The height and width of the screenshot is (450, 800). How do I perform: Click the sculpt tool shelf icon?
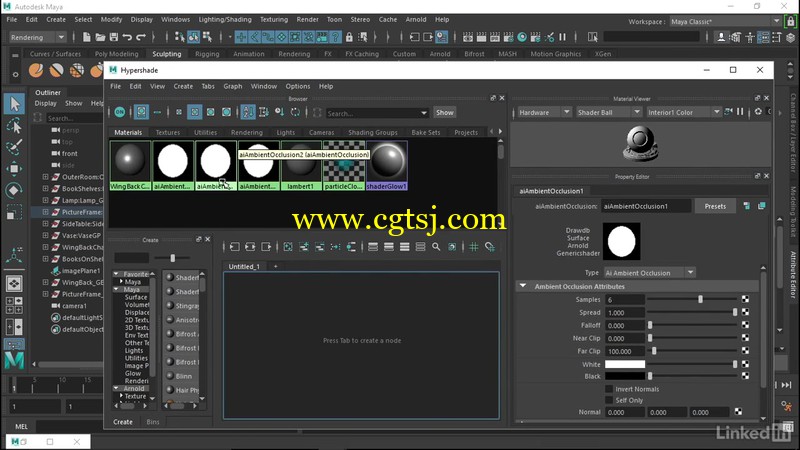tap(36, 70)
